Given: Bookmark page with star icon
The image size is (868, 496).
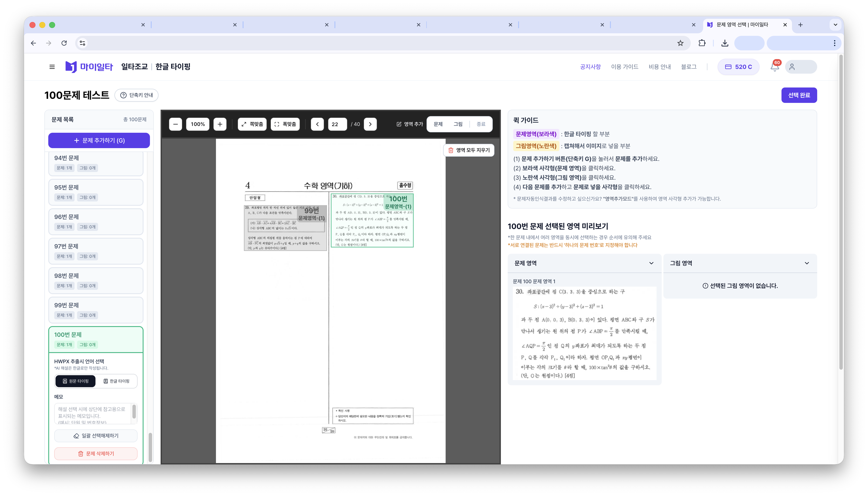Looking at the screenshot, I should 680,43.
